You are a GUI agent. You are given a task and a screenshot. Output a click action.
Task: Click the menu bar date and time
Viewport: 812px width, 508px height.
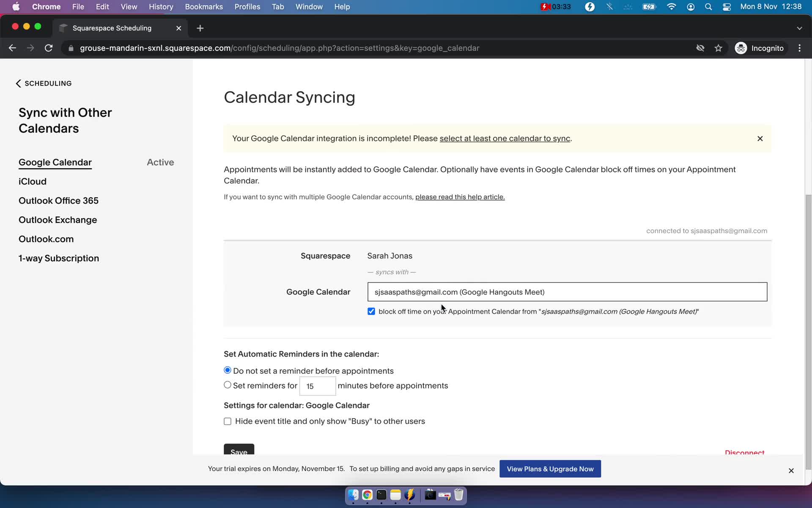(771, 7)
